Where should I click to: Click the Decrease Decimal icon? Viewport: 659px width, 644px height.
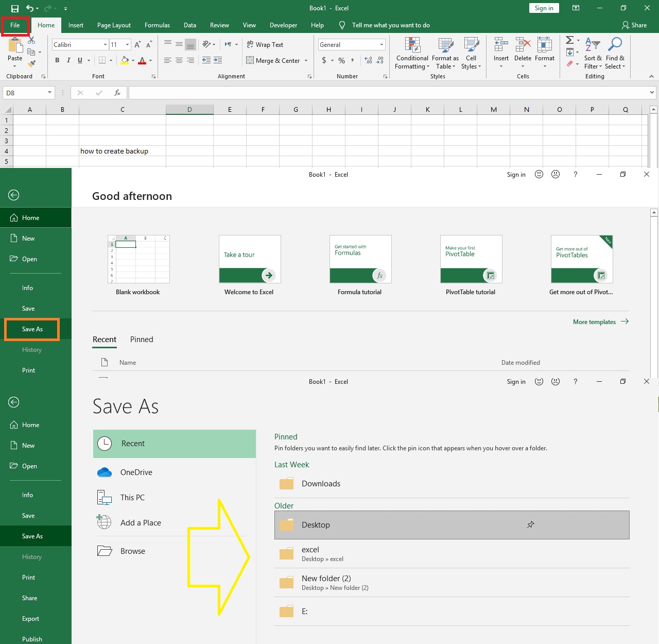(x=380, y=60)
